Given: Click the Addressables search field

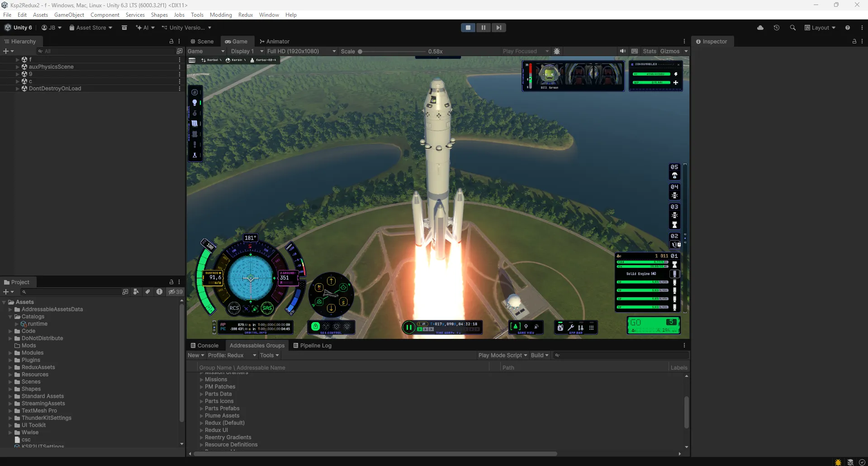Looking at the screenshot, I should 621,355.
